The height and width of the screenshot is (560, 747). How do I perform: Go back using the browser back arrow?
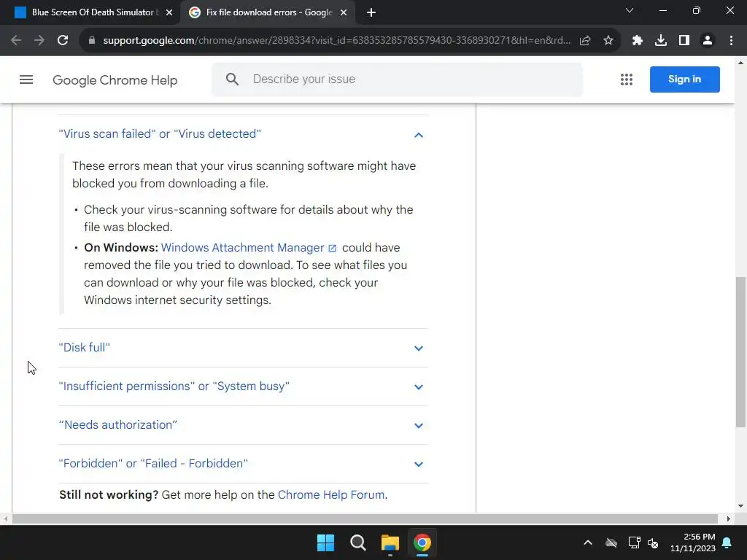click(16, 41)
